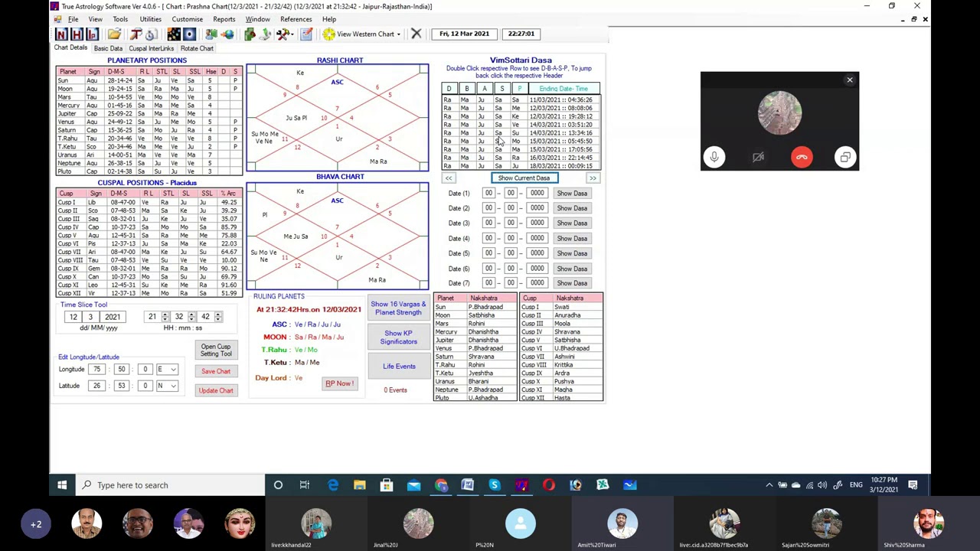This screenshot has height=551, width=980.
Task: Expand wrench tool dropdown arrow
Action: click(x=293, y=34)
